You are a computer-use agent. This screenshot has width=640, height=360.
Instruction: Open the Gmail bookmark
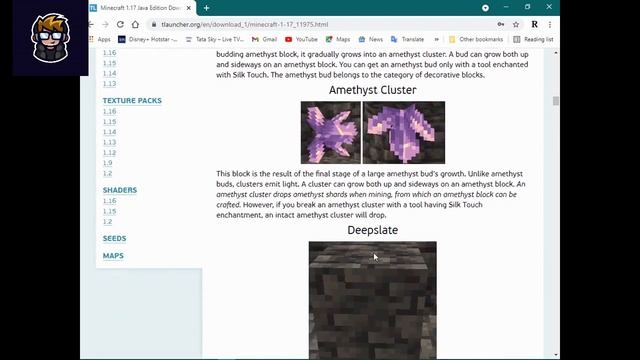pyautogui.click(x=264, y=39)
